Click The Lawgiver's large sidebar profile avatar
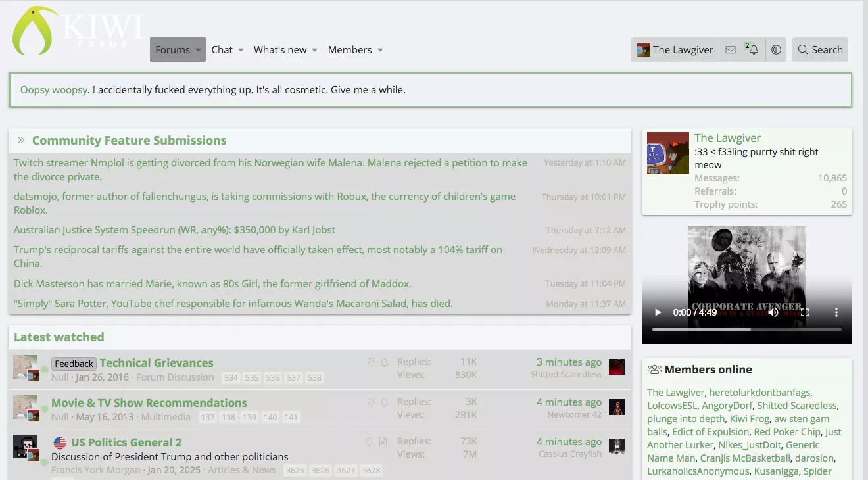Viewport: 868px width, 480px height. (668, 153)
